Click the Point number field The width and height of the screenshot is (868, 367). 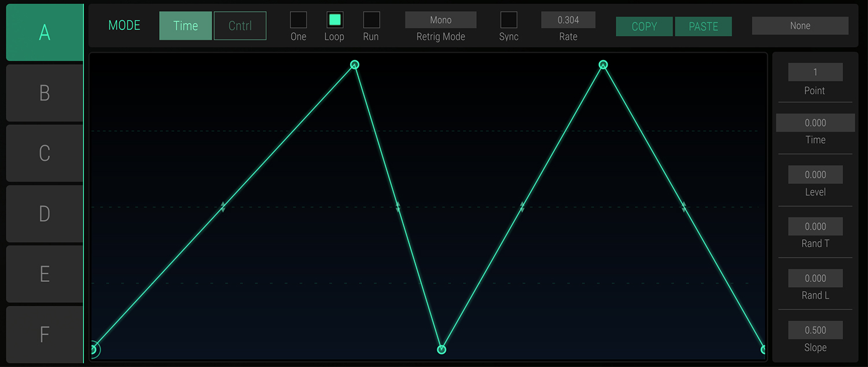(815, 72)
